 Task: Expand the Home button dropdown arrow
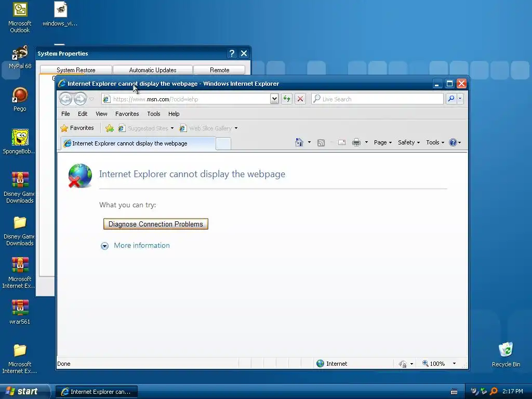tap(309, 142)
